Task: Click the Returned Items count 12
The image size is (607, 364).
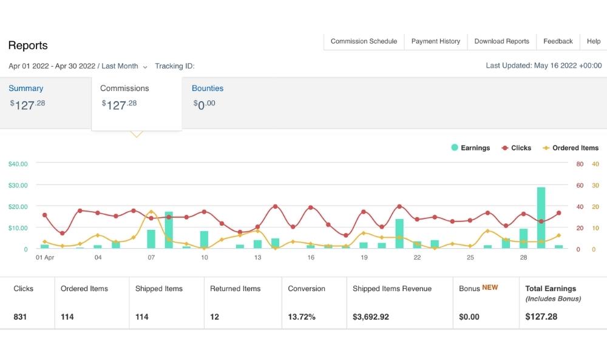Action: [x=214, y=317]
